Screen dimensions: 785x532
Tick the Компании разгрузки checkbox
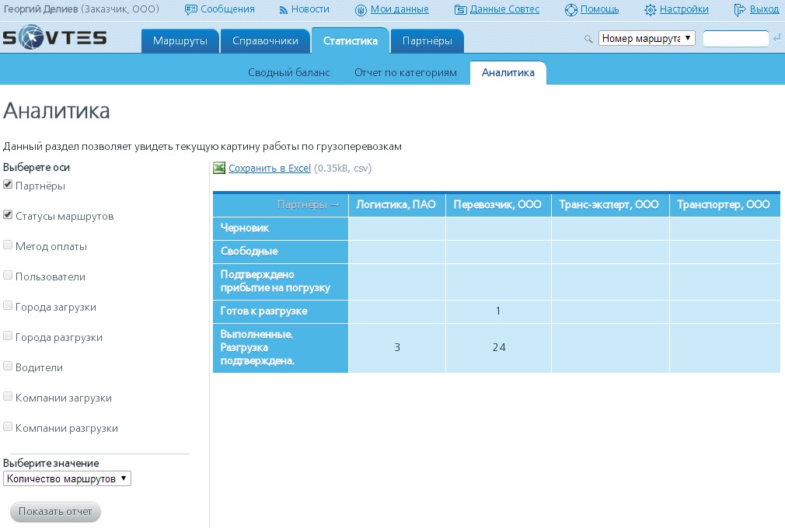[x=8, y=426]
